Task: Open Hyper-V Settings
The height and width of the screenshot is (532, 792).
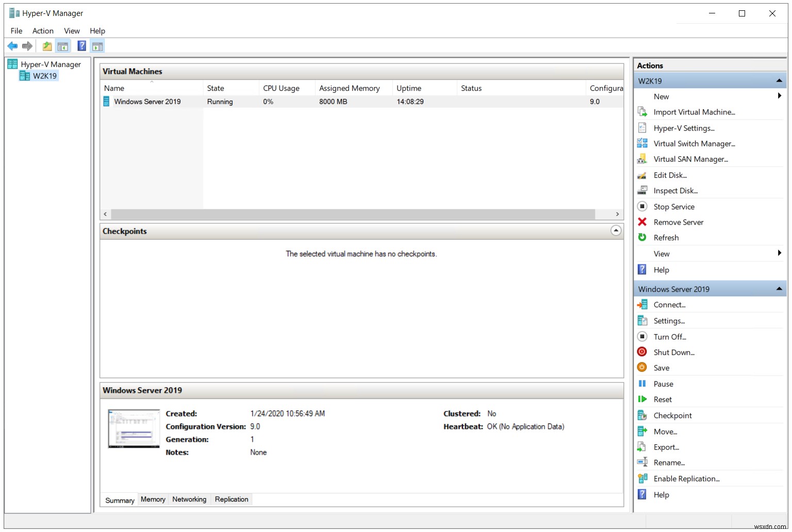Action: click(684, 128)
